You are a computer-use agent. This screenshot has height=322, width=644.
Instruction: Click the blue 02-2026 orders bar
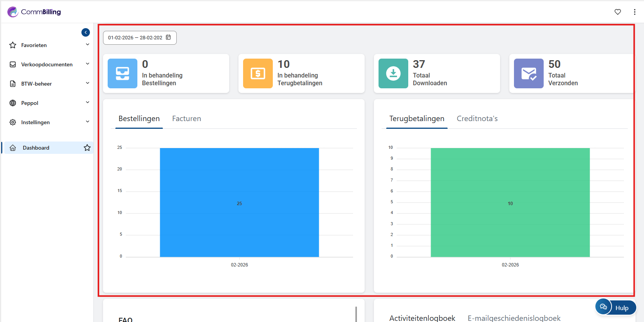tap(239, 202)
